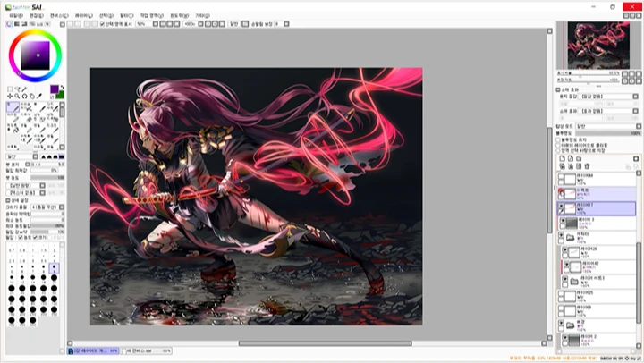The height and width of the screenshot is (363, 644).
Task: Click the merge down layer icon
Action: (571, 166)
